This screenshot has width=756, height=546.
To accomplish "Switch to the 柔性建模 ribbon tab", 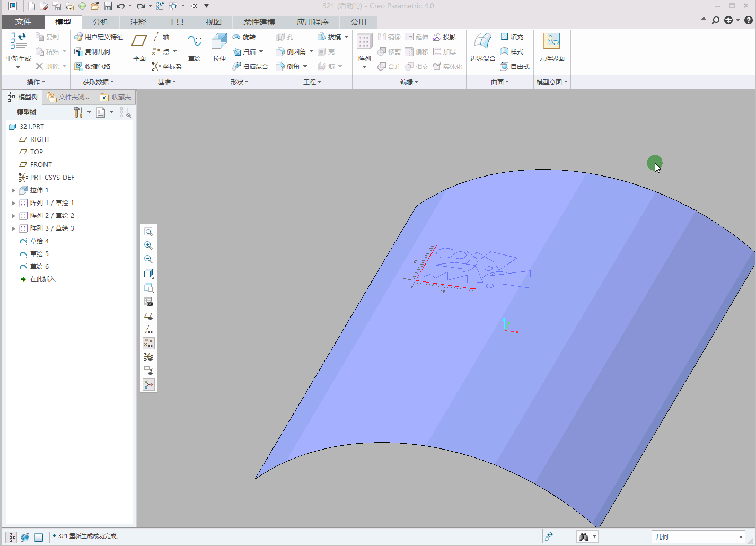I will (259, 22).
